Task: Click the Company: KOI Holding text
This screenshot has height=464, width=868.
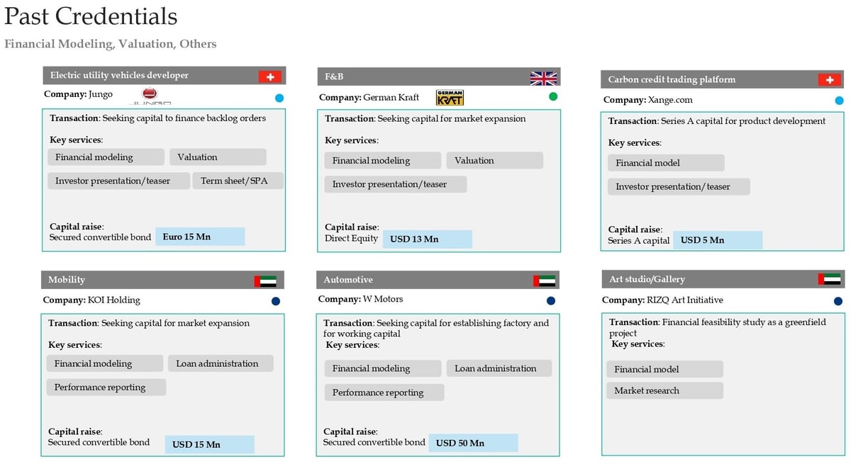Action: click(91, 300)
